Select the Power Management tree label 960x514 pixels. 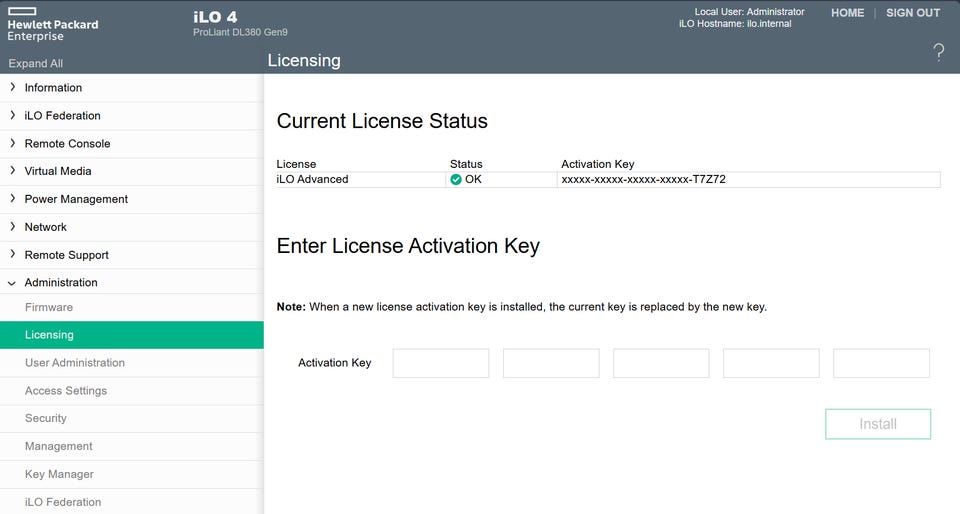coord(76,199)
